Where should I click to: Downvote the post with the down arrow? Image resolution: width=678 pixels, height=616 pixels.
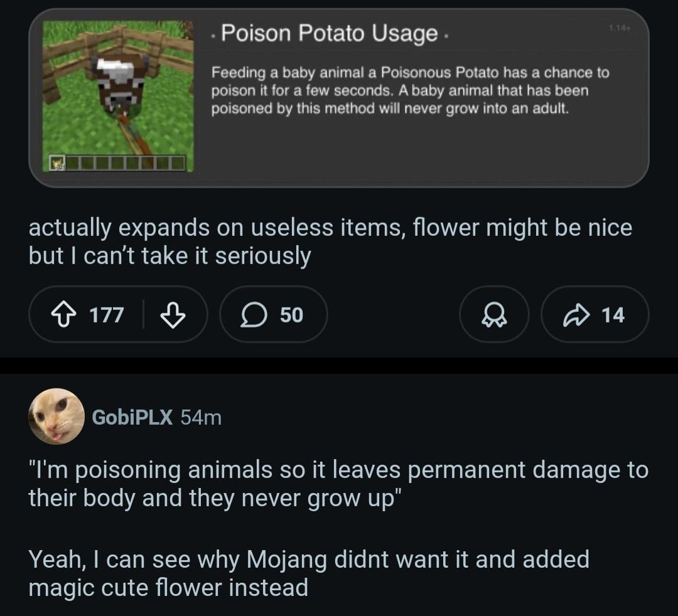tap(173, 314)
